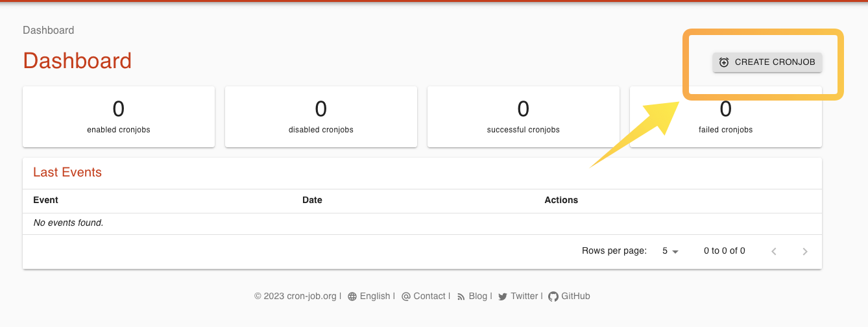Viewport: 868px width, 327px height.
Task: Click the Event column header
Action: (x=46, y=200)
